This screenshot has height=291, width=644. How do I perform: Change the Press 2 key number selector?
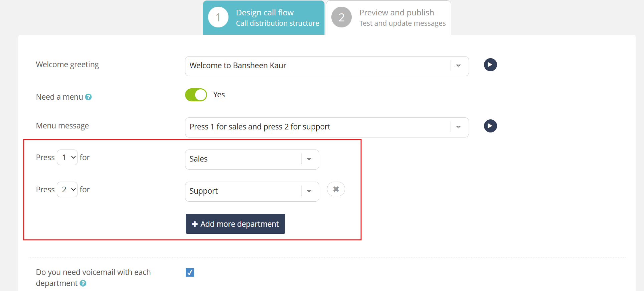pos(67,190)
